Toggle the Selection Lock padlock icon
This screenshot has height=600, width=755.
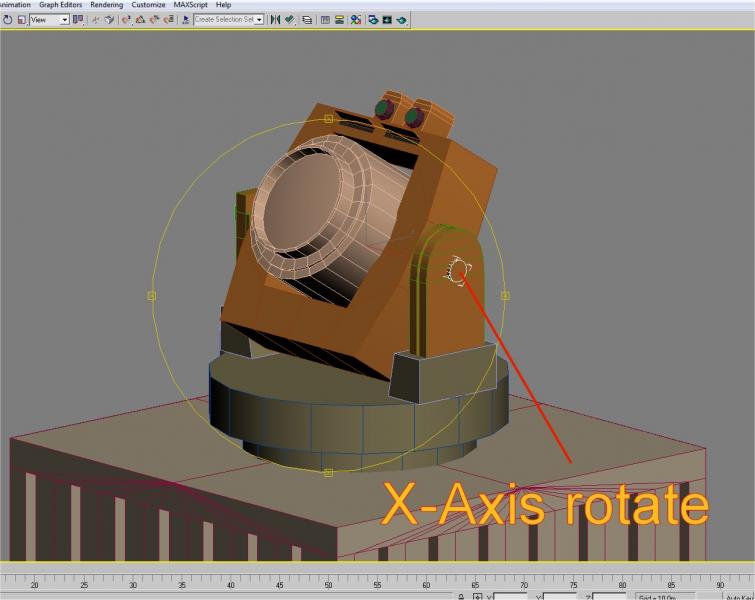point(461,597)
